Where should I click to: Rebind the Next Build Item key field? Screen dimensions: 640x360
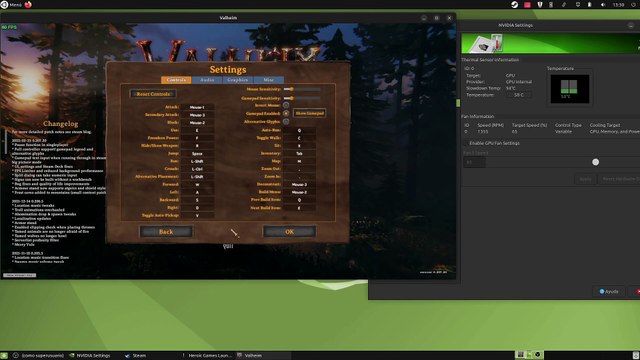pos(299,208)
